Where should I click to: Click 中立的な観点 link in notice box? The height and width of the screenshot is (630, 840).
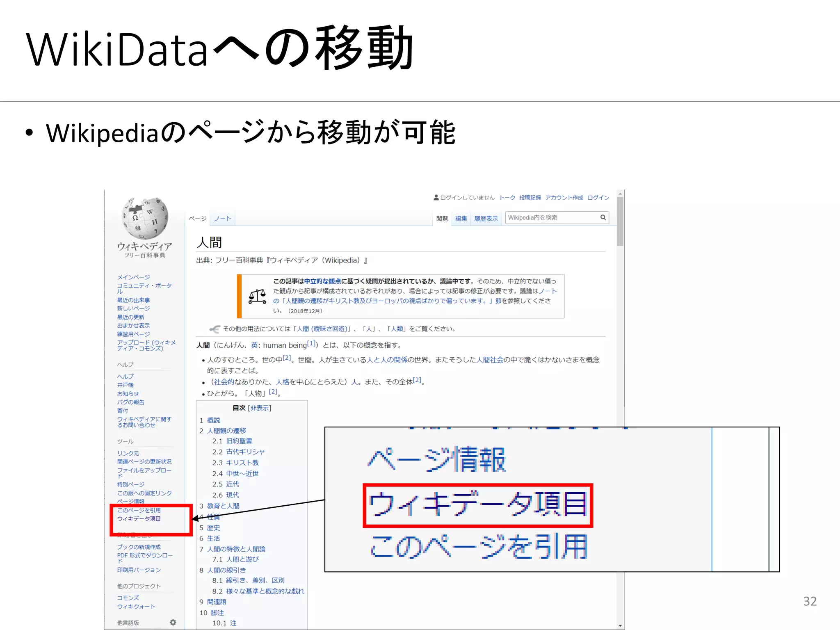tap(322, 281)
